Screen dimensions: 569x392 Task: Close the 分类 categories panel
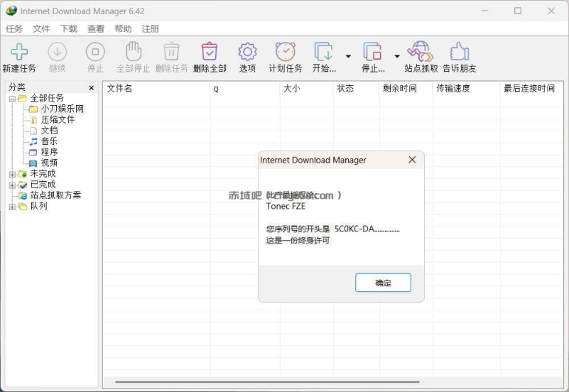[x=92, y=88]
